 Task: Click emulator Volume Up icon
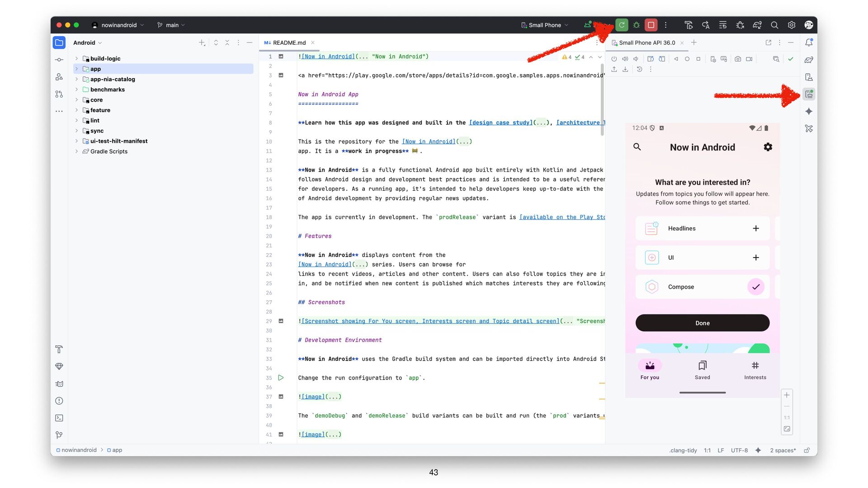625,59
